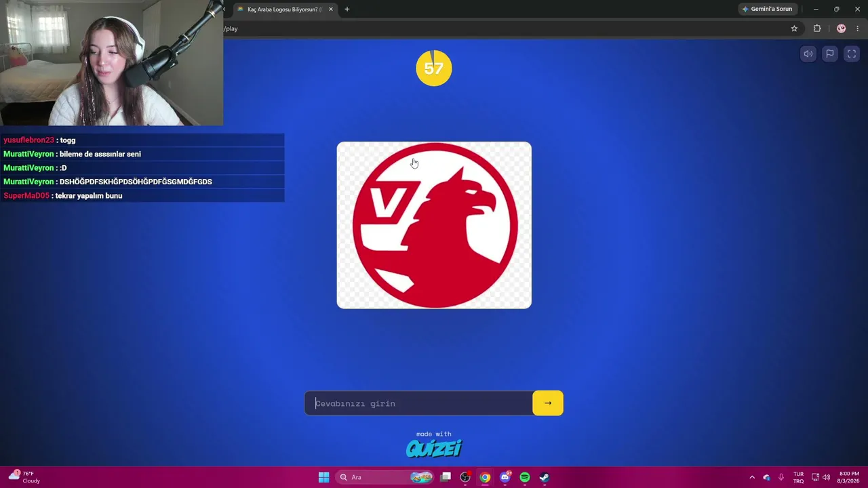Screen dimensions: 868x488
Task: Submit the answer with the yellow arrow button
Action: pos(548,403)
